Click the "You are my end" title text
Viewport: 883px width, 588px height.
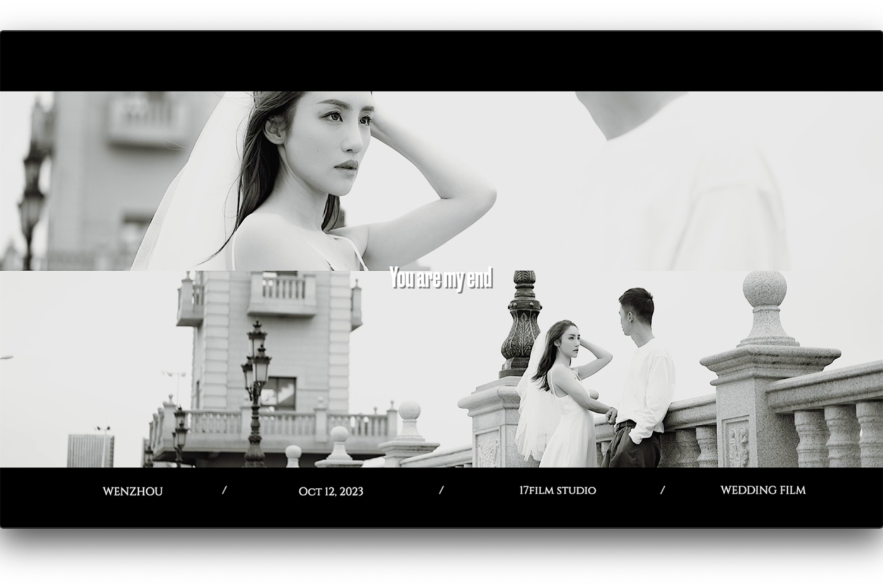tap(440, 279)
